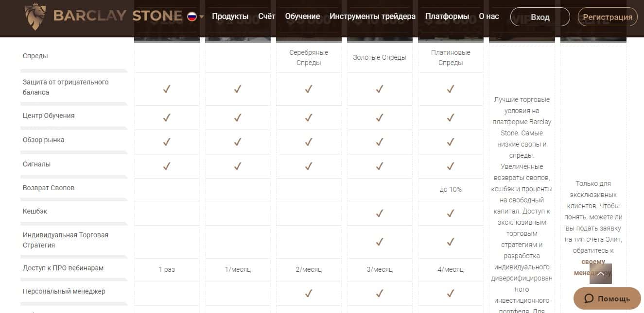Click the О нас menu item
This screenshot has height=313, width=644.
[488, 16]
